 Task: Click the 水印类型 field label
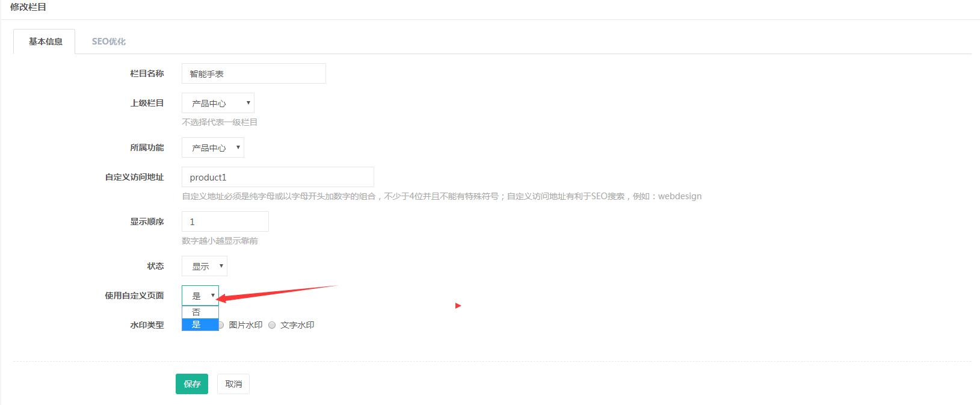(147, 325)
